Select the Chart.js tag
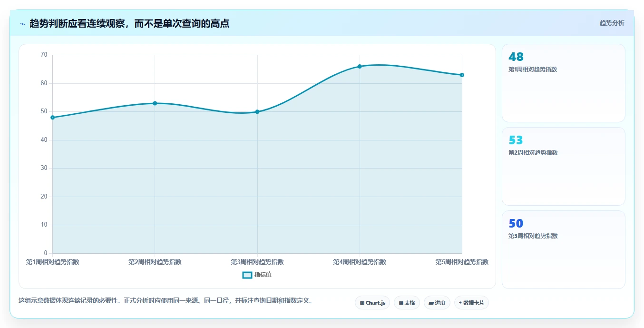 pos(372,303)
